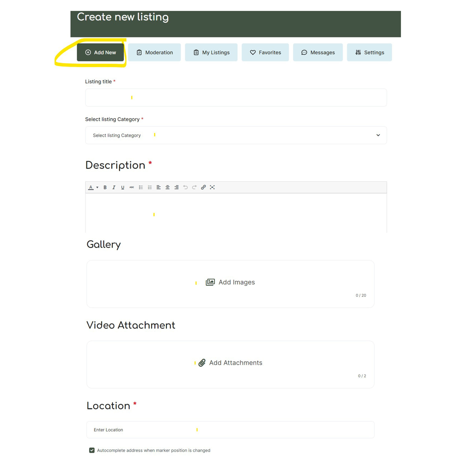This screenshot has width=476, height=476.
Task: Center-align text in the description editor
Action: [x=168, y=187]
